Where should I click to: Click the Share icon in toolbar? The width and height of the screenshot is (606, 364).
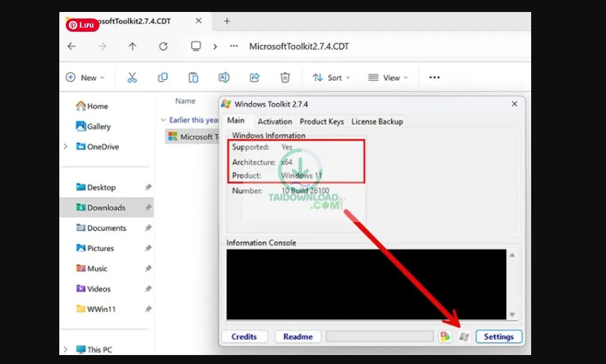point(254,77)
